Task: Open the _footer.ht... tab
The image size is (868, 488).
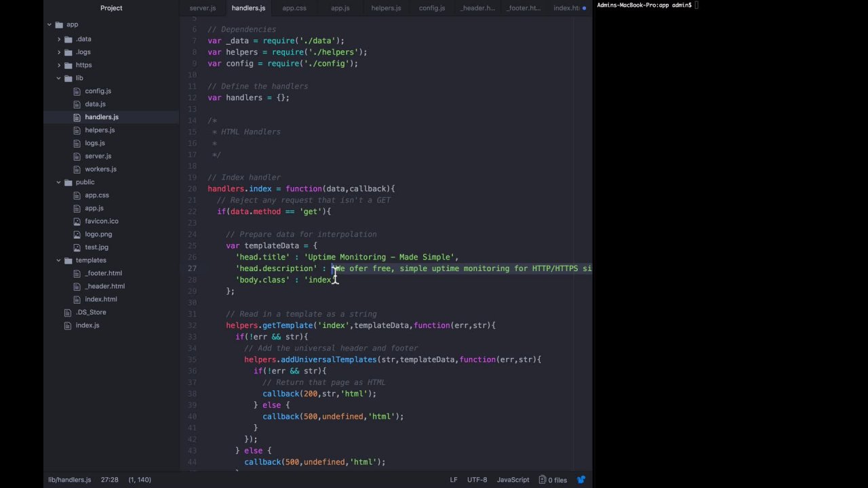Action: [x=524, y=8]
